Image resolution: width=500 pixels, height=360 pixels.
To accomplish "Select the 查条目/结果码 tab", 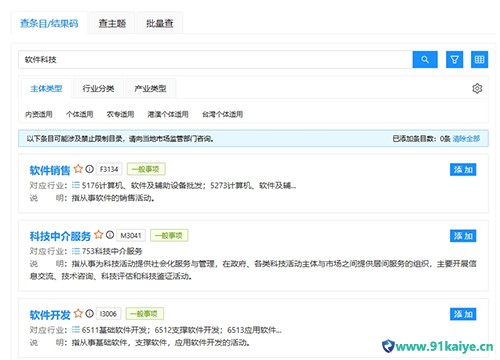I will tap(49, 23).
